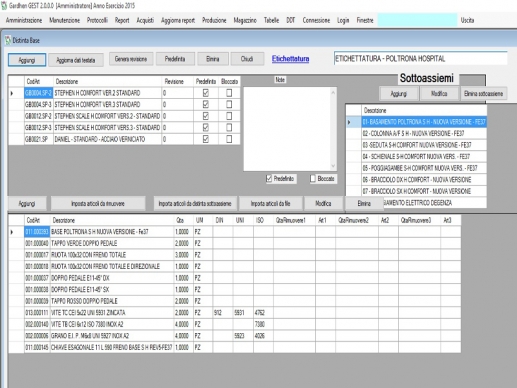
Task: Toggle Bloccato checkbox for GB0012.SP-2 row
Action: click(x=229, y=116)
